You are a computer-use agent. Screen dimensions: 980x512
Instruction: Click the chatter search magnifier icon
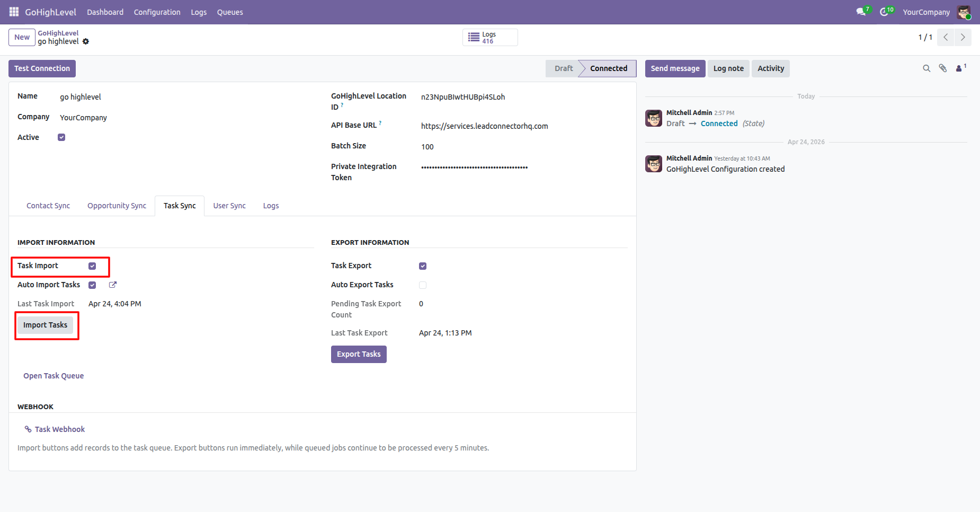[926, 68]
